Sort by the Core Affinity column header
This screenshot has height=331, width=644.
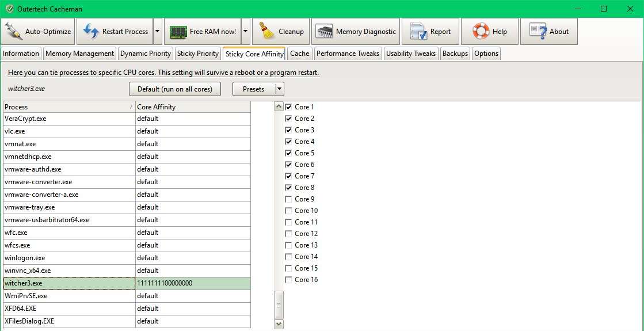point(193,107)
